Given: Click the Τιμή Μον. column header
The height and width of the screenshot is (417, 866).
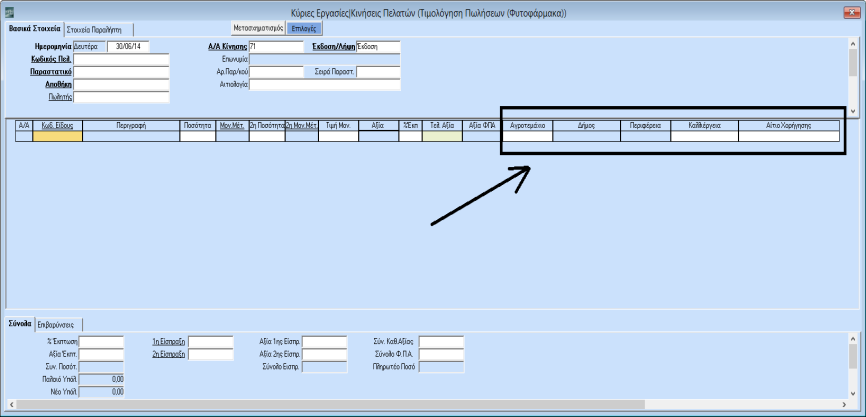Looking at the screenshot, I should tap(338, 125).
